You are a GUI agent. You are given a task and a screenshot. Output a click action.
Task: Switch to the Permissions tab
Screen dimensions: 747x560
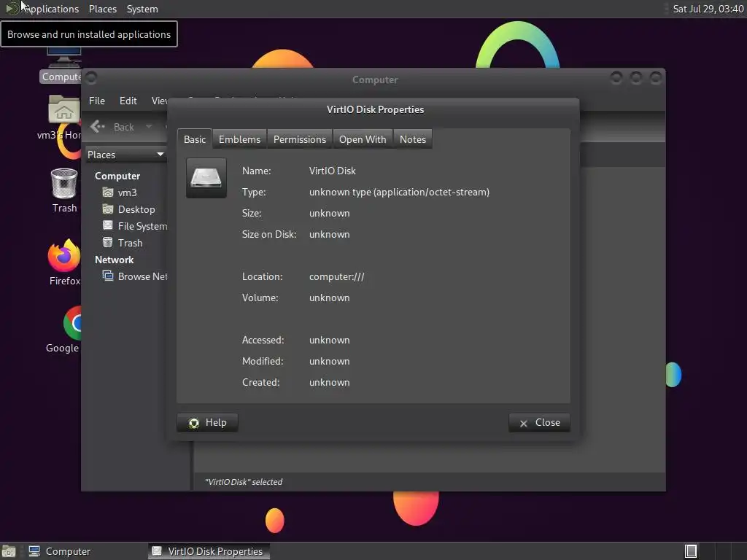[300, 139]
